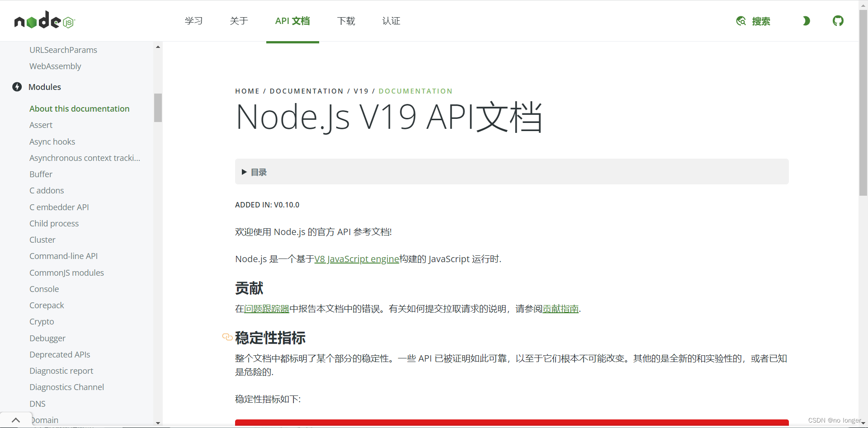Open the 学习 menu item
The height and width of the screenshot is (428, 868).
[193, 21]
